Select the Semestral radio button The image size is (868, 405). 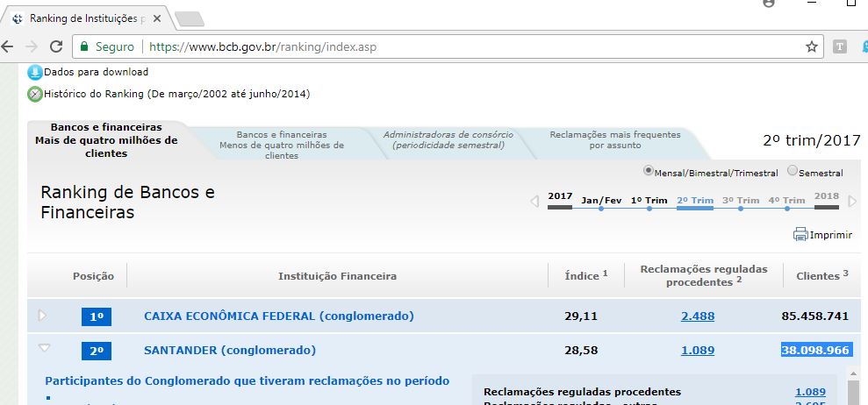click(x=793, y=170)
